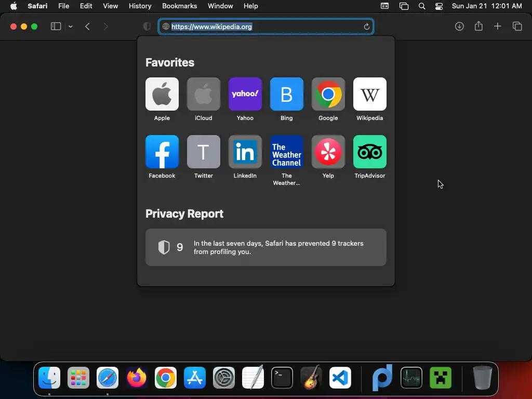Go forward to the next page

coord(105,26)
